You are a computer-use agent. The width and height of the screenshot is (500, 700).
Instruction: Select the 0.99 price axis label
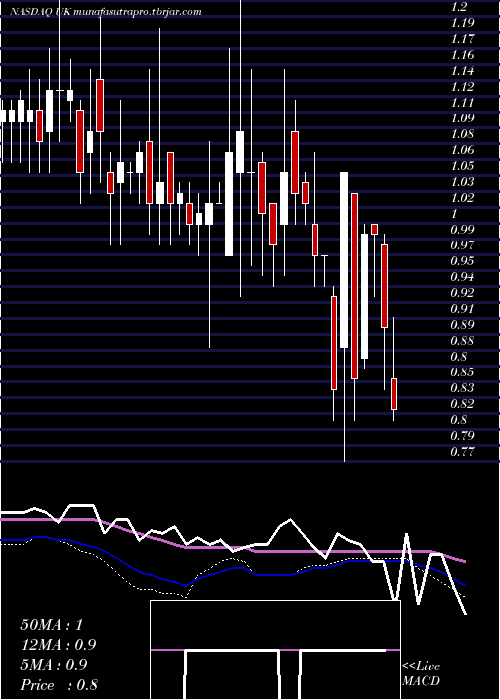coord(462,229)
